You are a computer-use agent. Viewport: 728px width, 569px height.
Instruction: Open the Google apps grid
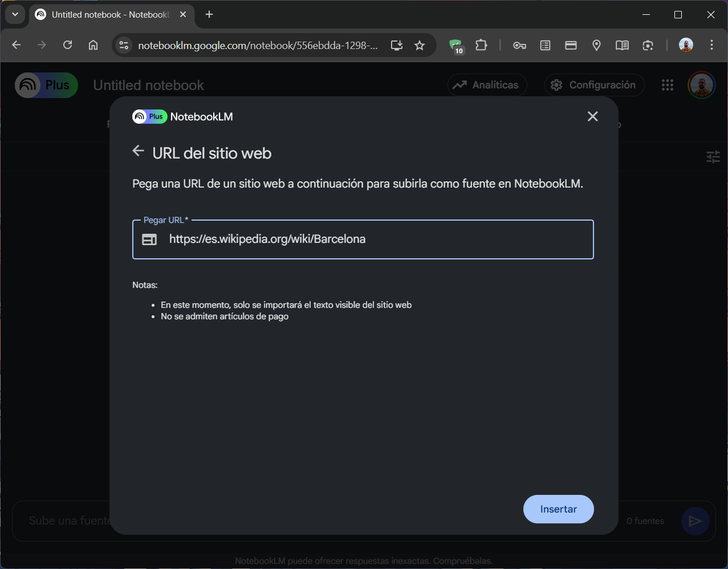pos(668,85)
